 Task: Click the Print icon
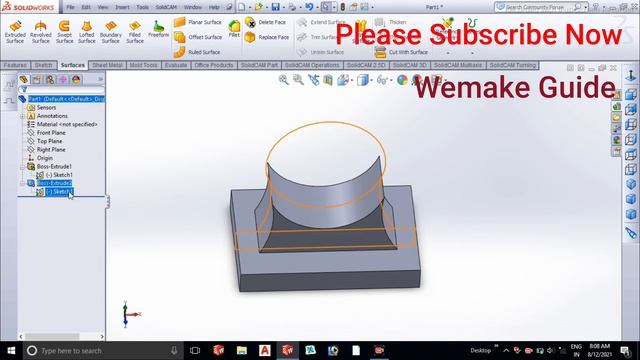292,7
